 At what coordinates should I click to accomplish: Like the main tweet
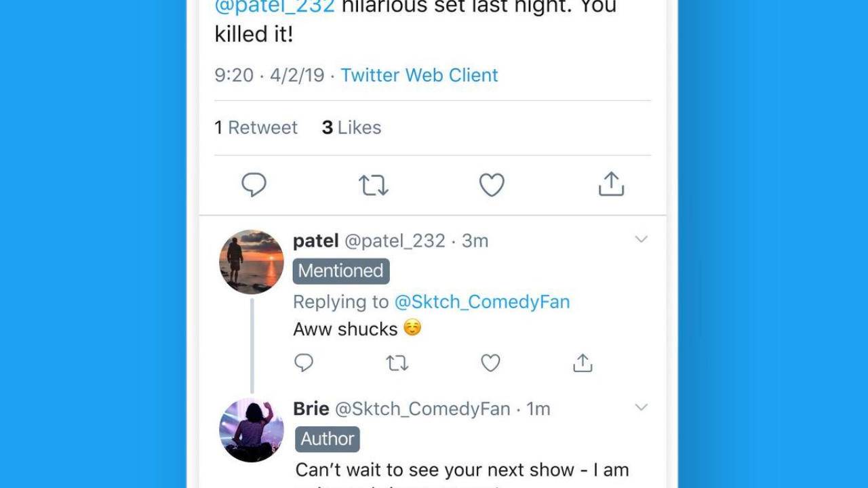pyautogui.click(x=491, y=184)
